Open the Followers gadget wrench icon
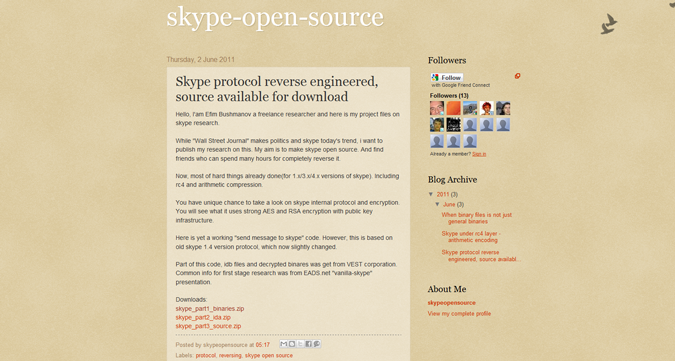The image size is (675, 361). point(517,76)
